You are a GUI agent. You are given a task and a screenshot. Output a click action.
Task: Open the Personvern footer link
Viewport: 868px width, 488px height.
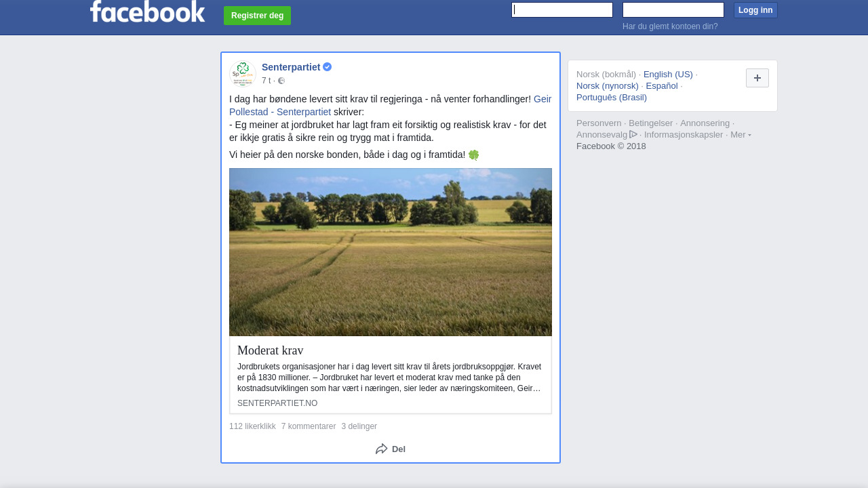tap(599, 123)
